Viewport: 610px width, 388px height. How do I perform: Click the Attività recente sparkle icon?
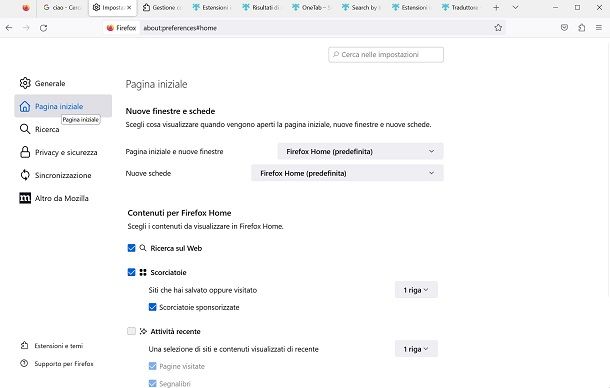143,331
